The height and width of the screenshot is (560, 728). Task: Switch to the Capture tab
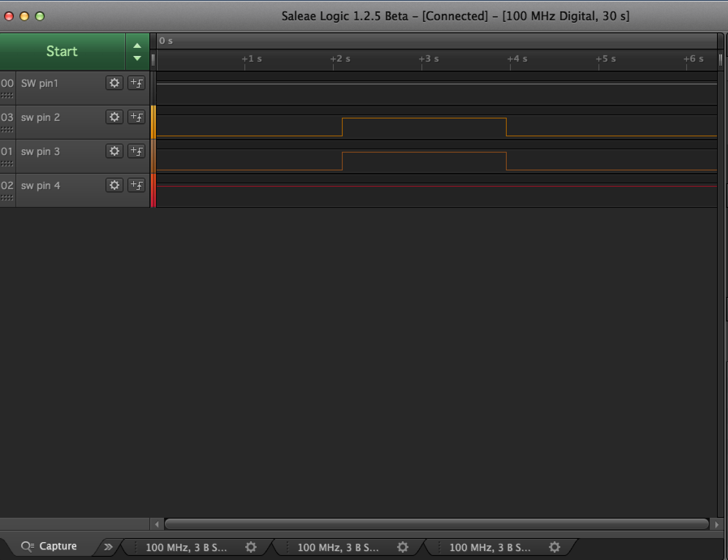coord(49,546)
